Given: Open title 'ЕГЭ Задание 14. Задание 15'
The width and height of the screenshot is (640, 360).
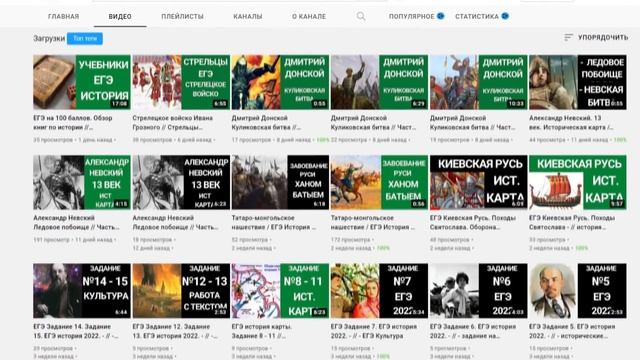Looking at the screenshot, I should click(76, 331).
